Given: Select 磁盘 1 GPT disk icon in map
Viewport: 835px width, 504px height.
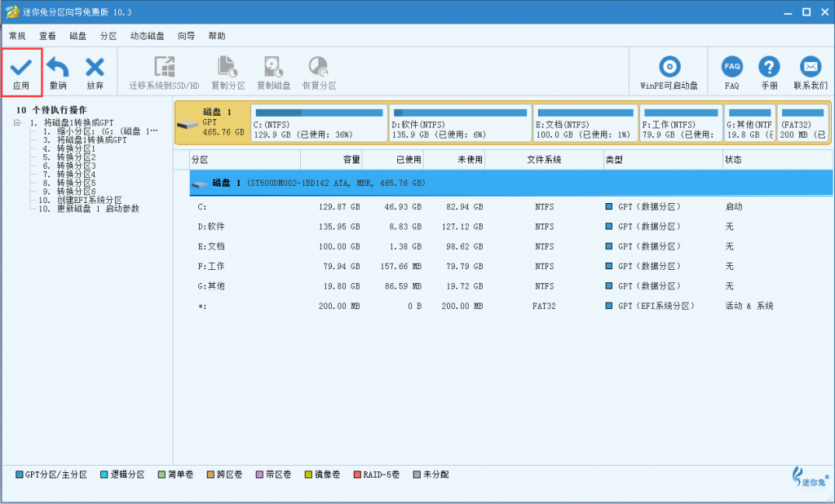Looking at the screenshot, I should coord(188,126).
